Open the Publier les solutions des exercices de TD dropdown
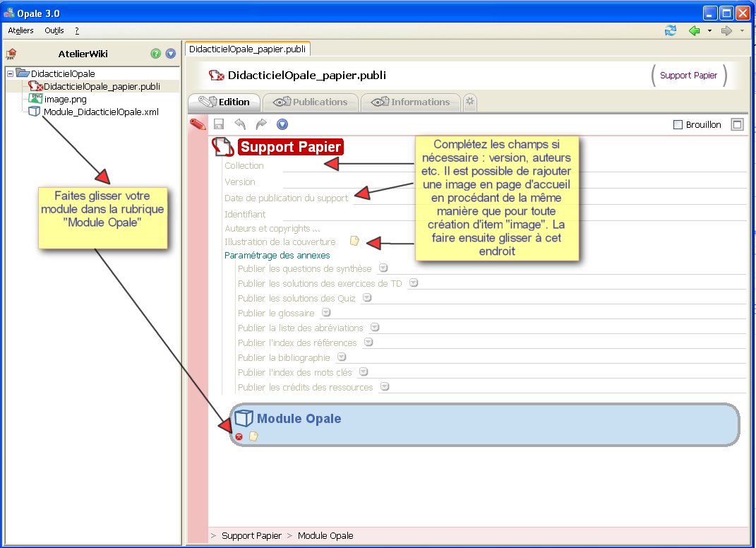 tap(414, 282)
